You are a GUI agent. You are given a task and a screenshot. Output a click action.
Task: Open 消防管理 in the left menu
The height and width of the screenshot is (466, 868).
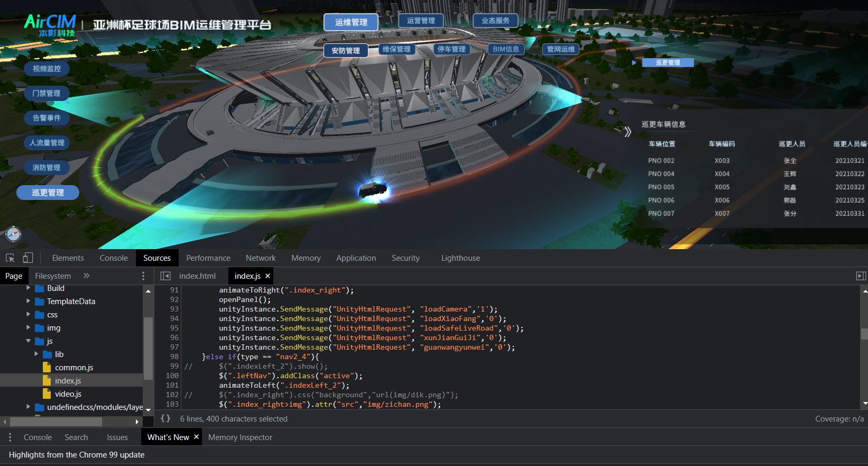pos(47,168)
